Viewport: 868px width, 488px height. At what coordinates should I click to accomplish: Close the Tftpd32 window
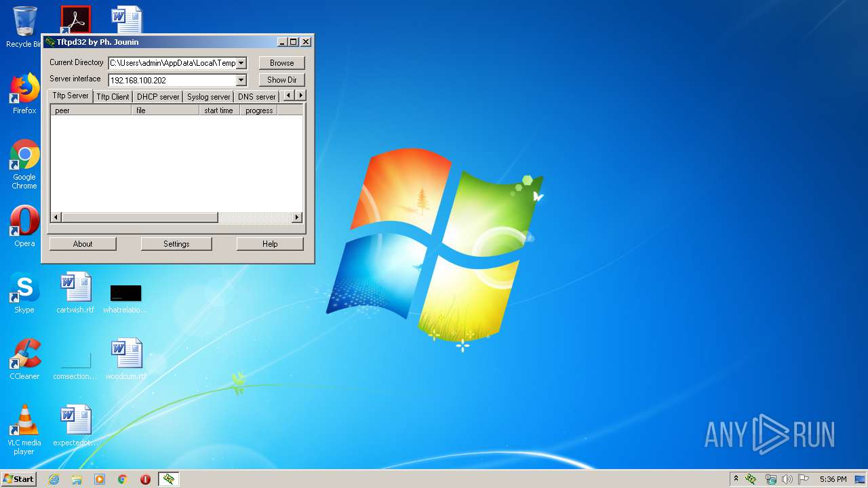[x=307, y=42]
